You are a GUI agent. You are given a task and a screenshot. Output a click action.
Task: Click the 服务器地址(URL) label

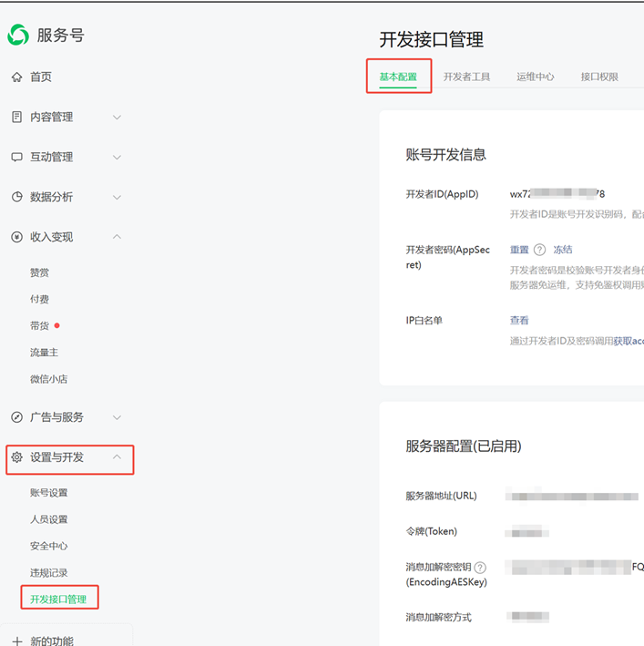[441, 496]
